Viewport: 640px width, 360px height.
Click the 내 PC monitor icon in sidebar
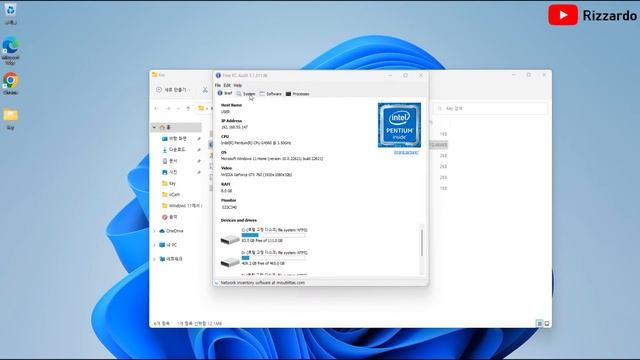click(x=162, y=245)
